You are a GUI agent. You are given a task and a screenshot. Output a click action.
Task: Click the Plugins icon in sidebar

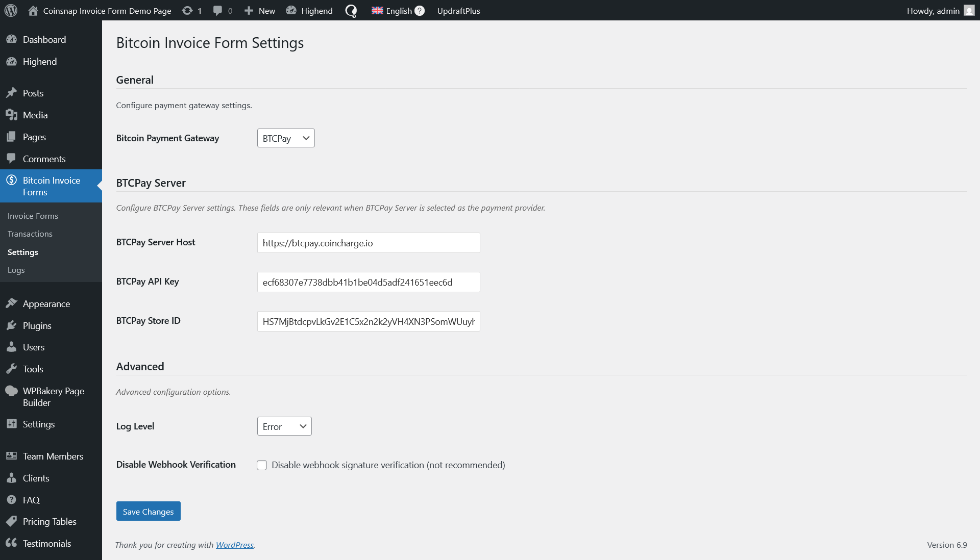(11, 325)
